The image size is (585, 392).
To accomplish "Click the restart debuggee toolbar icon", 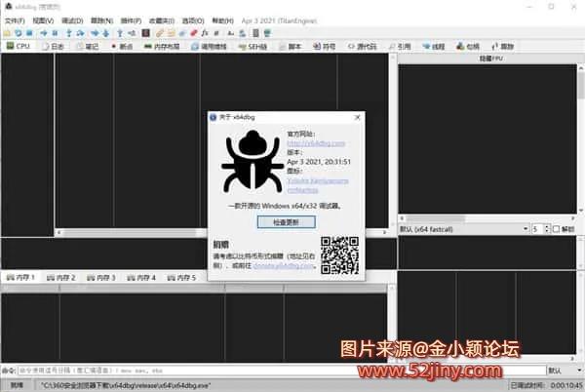I will pyautogui.click(x=18, y=33).
